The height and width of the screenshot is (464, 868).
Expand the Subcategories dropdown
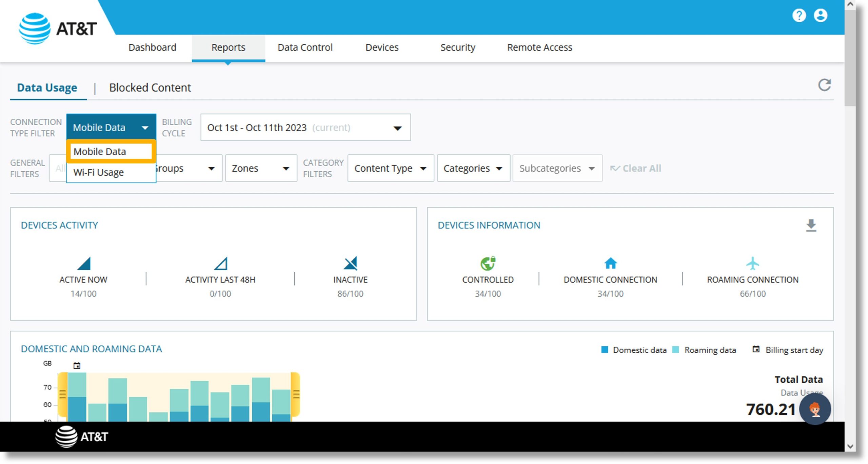pos(557,169)
